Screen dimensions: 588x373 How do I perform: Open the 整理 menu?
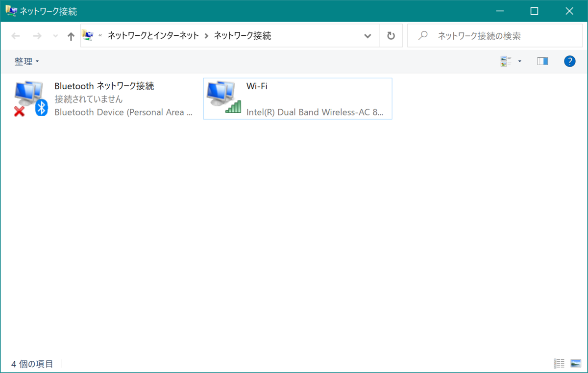[26, 61]
